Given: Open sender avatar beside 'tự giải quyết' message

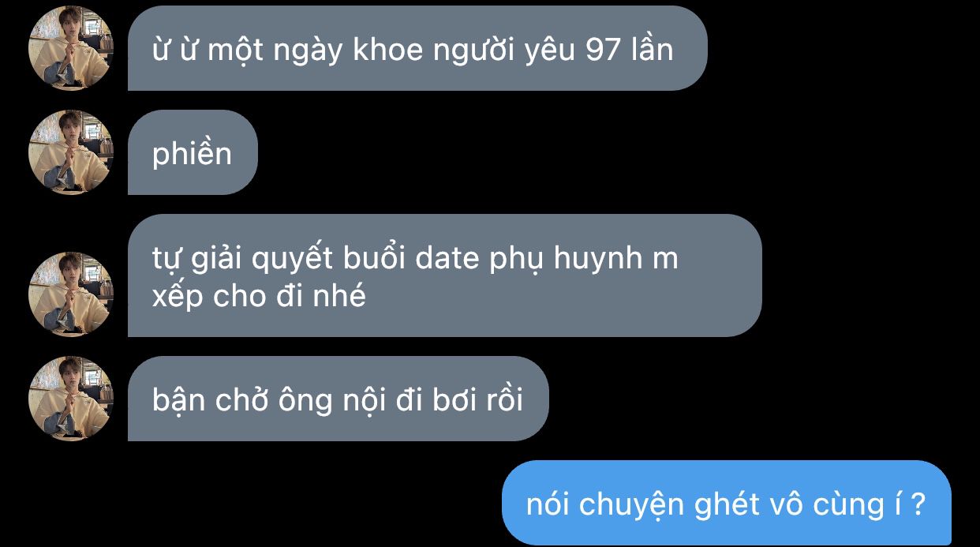Looking at the screenshot, I should tap(71, 294).
